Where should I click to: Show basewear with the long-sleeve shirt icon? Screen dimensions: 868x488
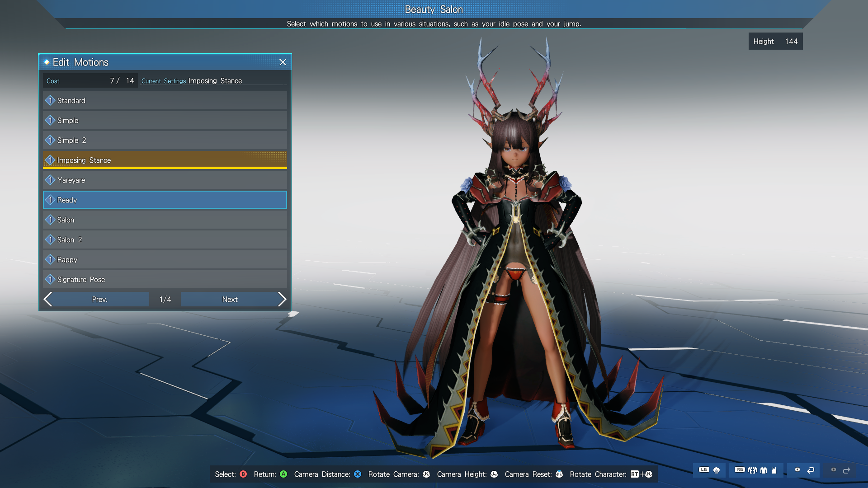764,470
